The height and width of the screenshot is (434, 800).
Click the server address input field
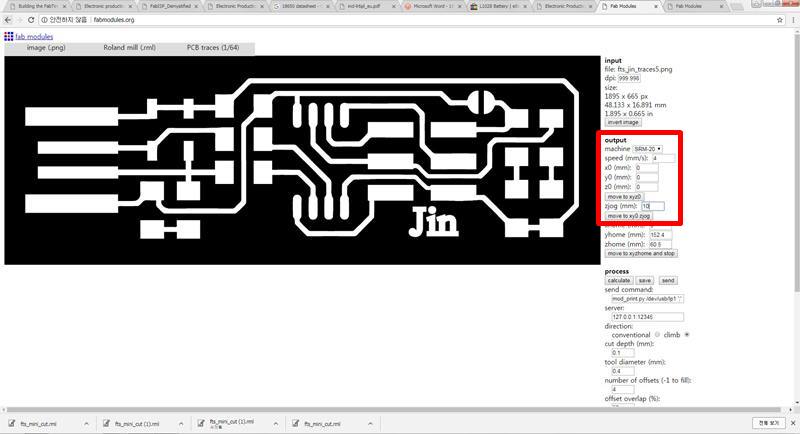647,317
